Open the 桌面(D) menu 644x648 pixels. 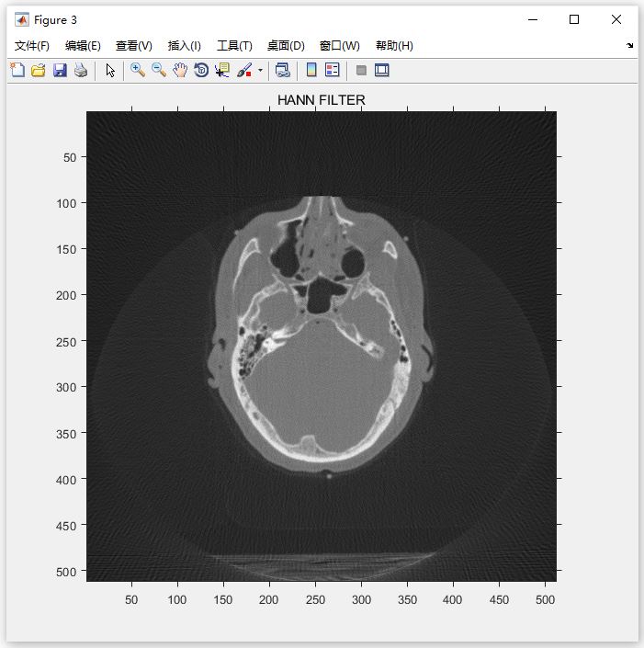286,45
